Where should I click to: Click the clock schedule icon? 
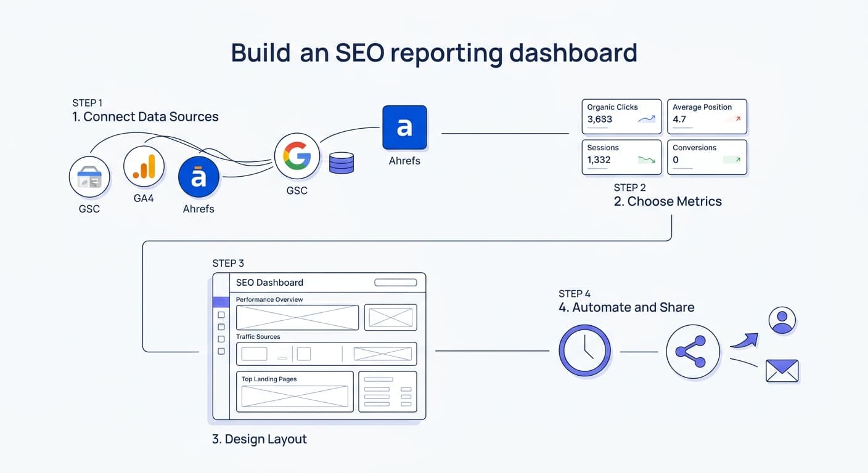coord(584,351)
